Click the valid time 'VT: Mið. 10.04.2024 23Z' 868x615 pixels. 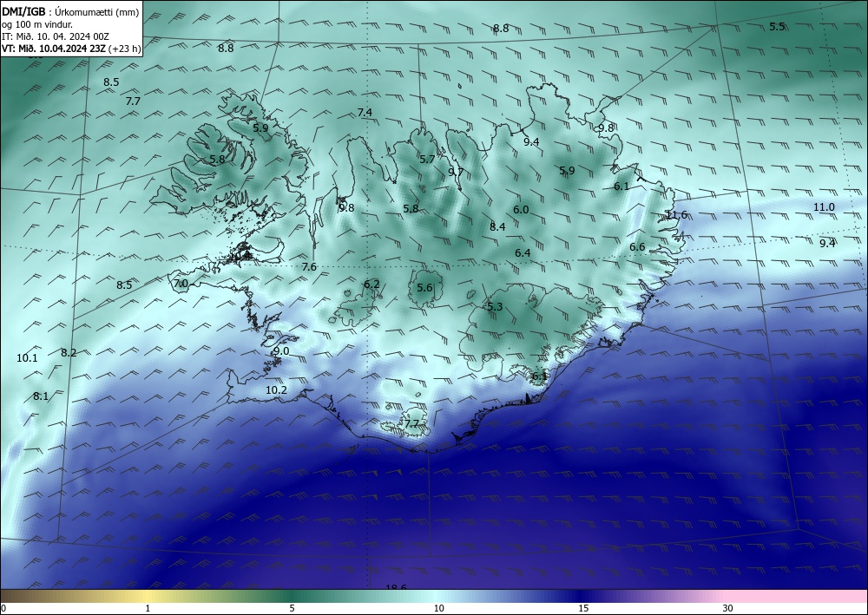click(x=54, y=49)
